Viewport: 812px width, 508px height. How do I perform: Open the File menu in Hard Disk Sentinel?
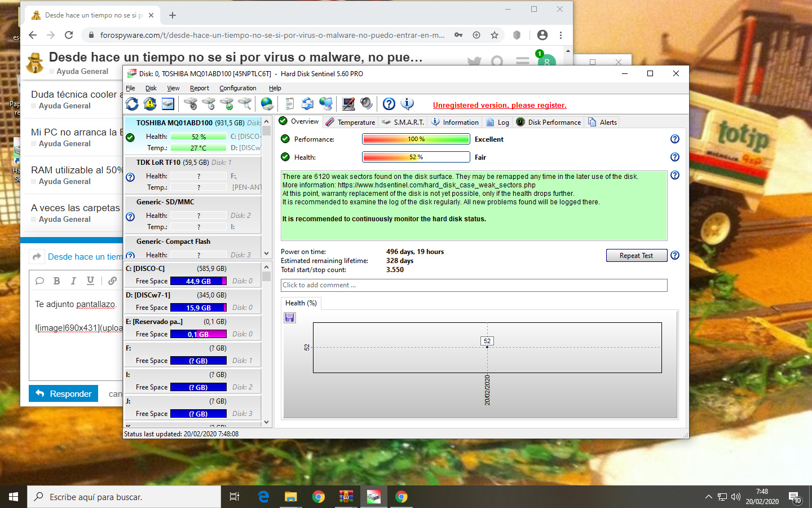(x=130, y=88)
